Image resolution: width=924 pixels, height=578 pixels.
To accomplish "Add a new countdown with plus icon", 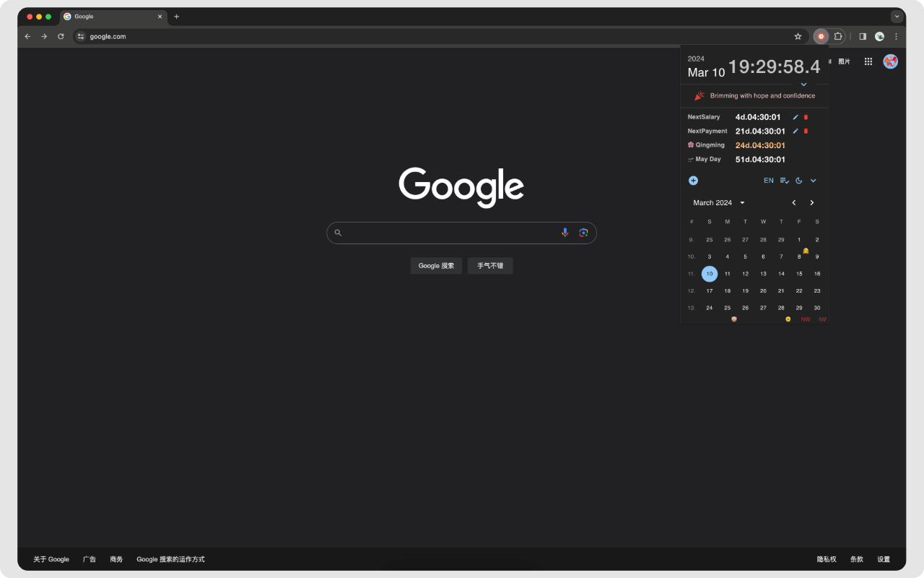I will tap(693, 181).
